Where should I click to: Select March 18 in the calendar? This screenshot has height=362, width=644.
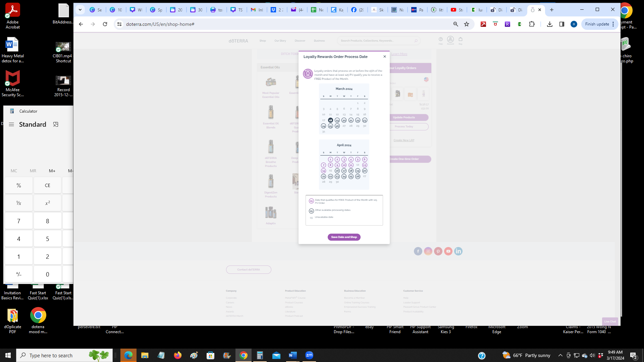click(330, 120)
